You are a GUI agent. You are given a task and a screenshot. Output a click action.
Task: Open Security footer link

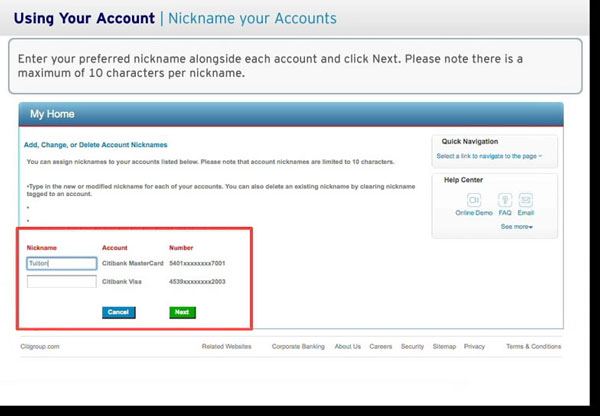click(412, 346)
